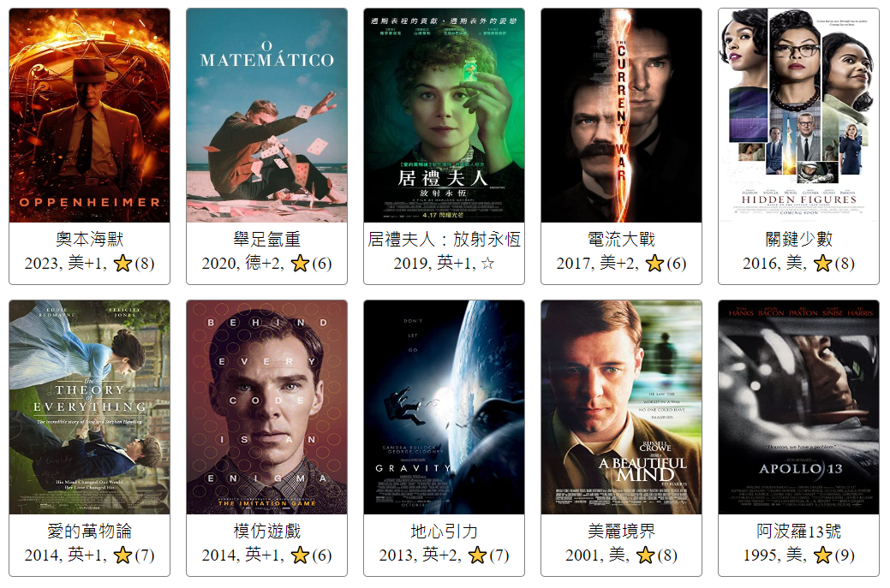Open The Theory of Everything poster
The image size is (890, 588).
coord(90,407)
